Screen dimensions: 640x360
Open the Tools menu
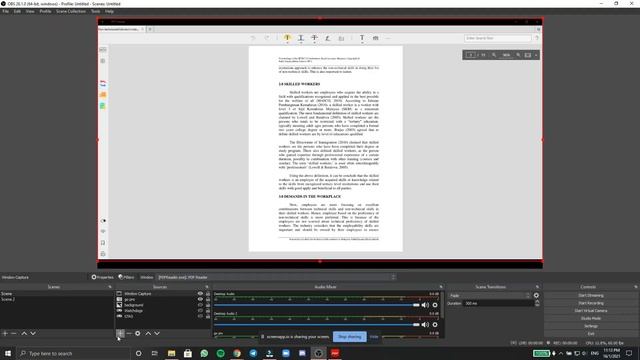(x=96, y=11)
